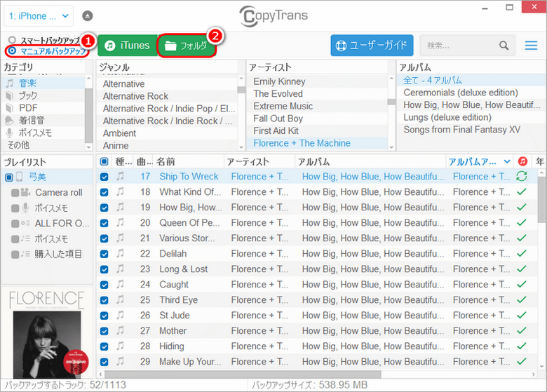547x392 pixels.
Task: Uncheck the How Big, How... track checkbox
Action: click(x=104, y=208)
